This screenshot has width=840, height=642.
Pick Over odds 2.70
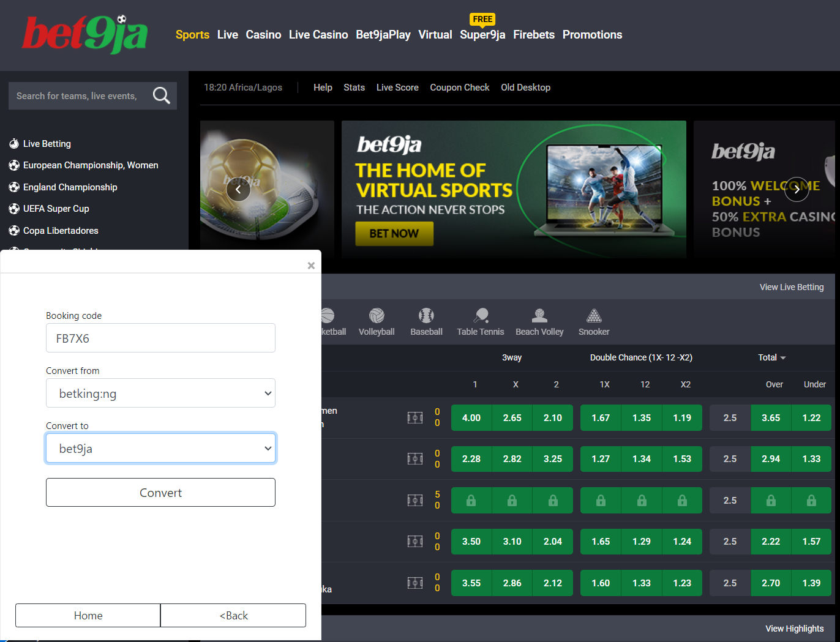click(x=771, y=583)
